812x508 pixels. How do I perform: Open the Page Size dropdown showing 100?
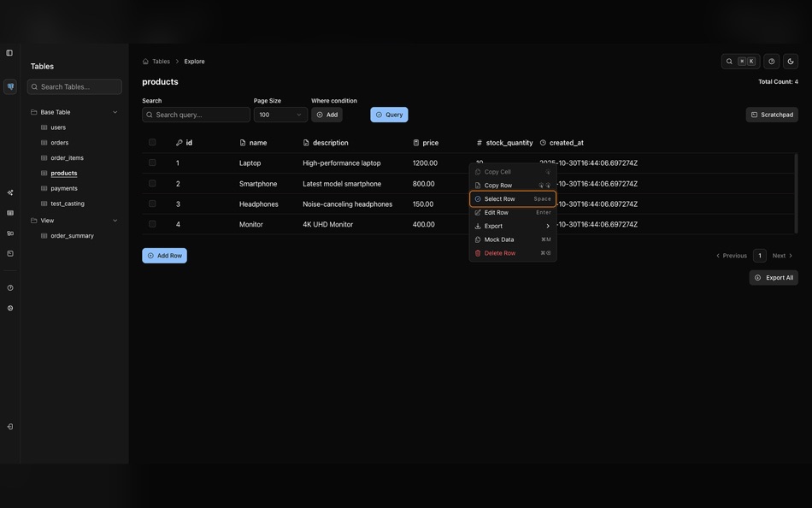278,112
